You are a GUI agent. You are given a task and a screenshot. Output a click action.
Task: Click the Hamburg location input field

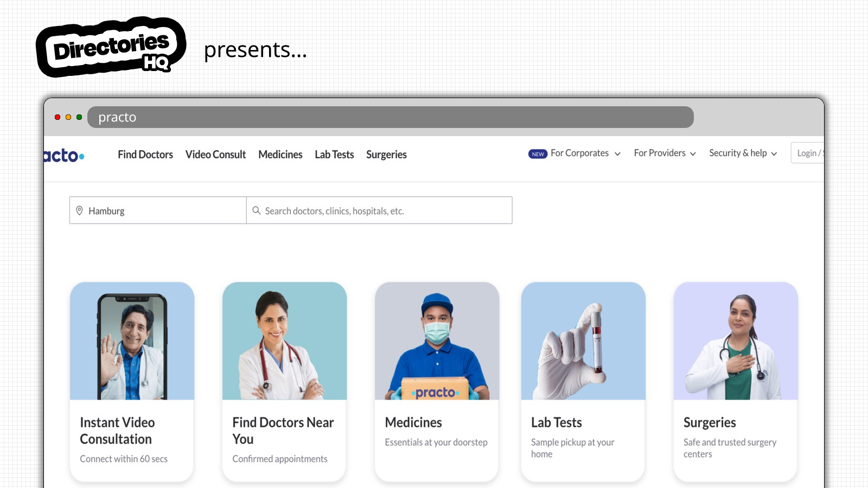[x=158, y=210]
